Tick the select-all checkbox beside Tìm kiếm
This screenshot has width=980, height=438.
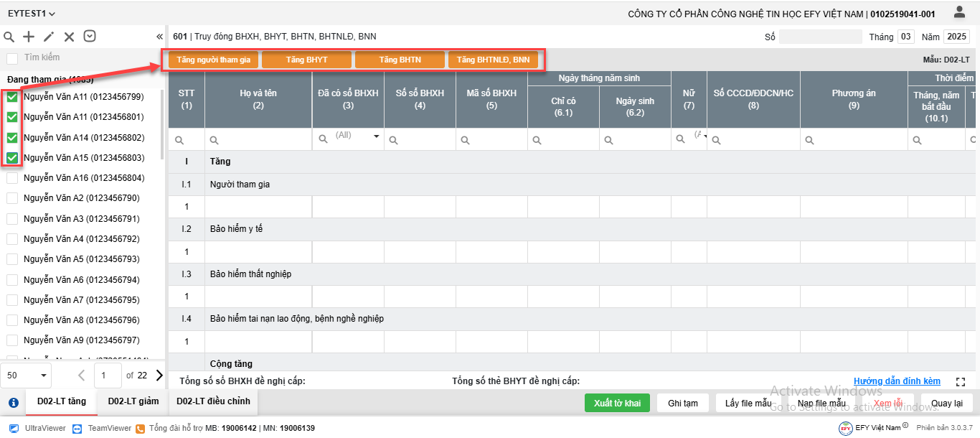point(12,58)
